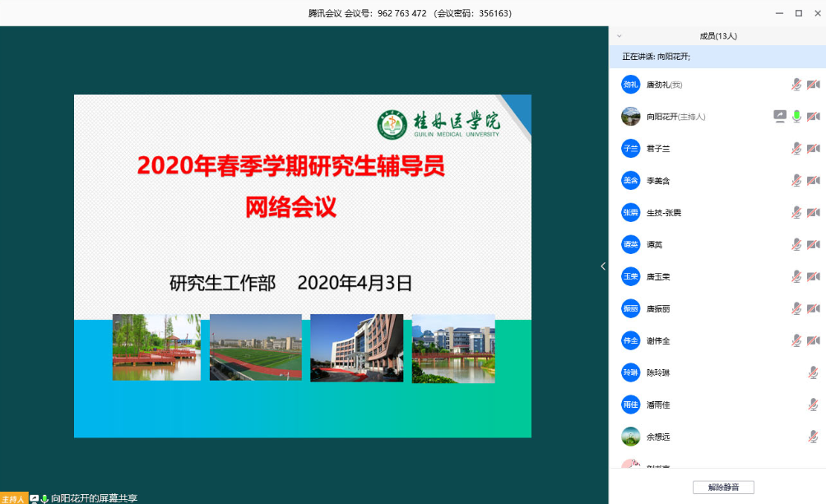This screenshot has height=504, width=826.
Task: Select member 潘雨佳 in the list
Action: [x=658, y=405]
